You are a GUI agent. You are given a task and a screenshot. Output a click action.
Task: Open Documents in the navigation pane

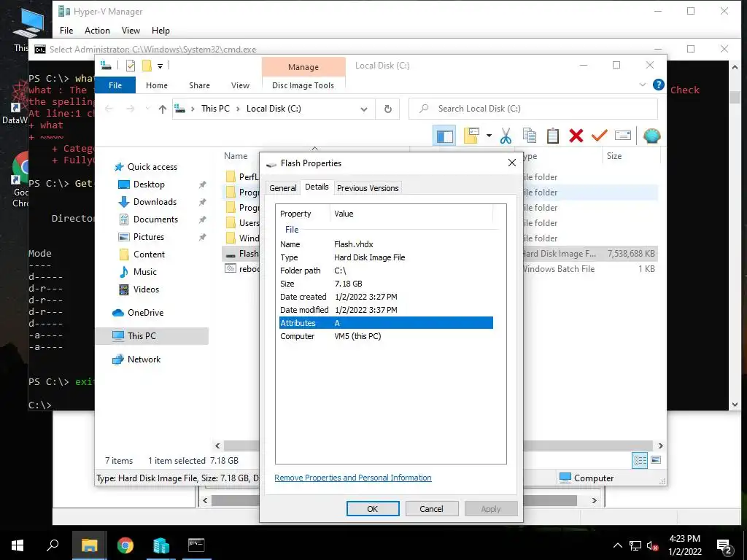[x=155, y=219]
